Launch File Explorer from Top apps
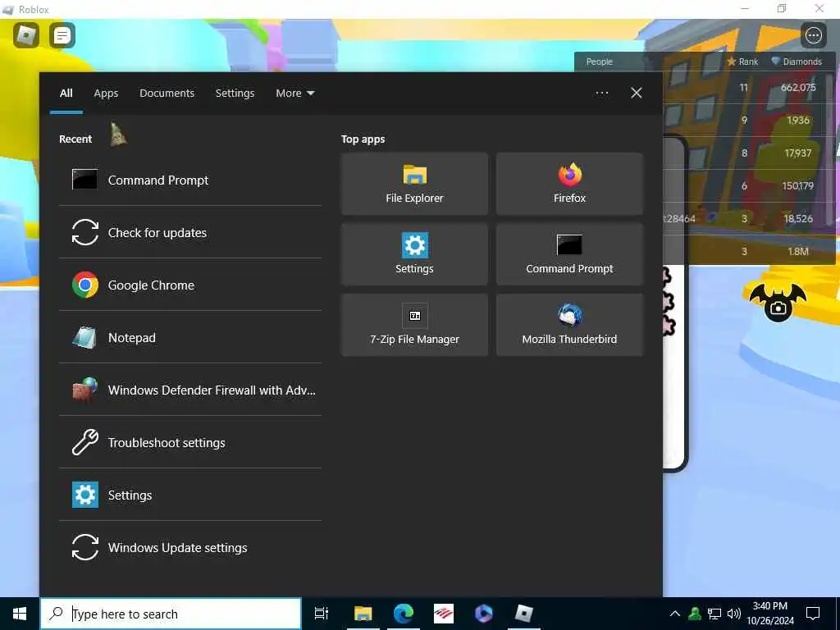 pos(414,184)
